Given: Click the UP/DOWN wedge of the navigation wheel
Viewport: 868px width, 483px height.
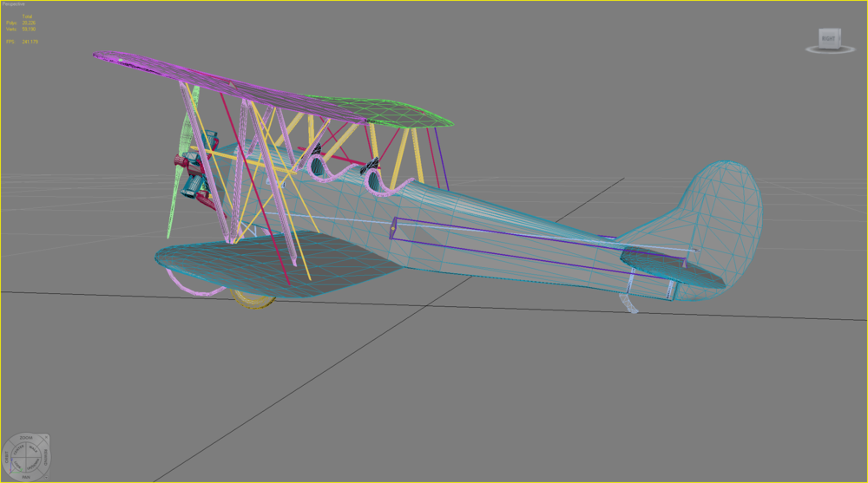Looking at the screenshot, I should [33, 464].
